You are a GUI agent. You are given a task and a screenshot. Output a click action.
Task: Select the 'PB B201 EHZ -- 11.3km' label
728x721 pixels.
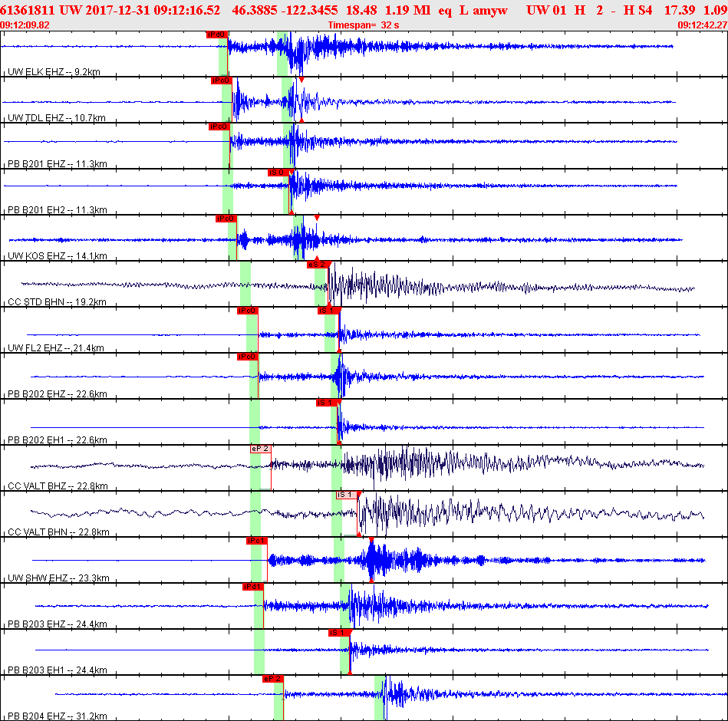(x=58, y=163)
